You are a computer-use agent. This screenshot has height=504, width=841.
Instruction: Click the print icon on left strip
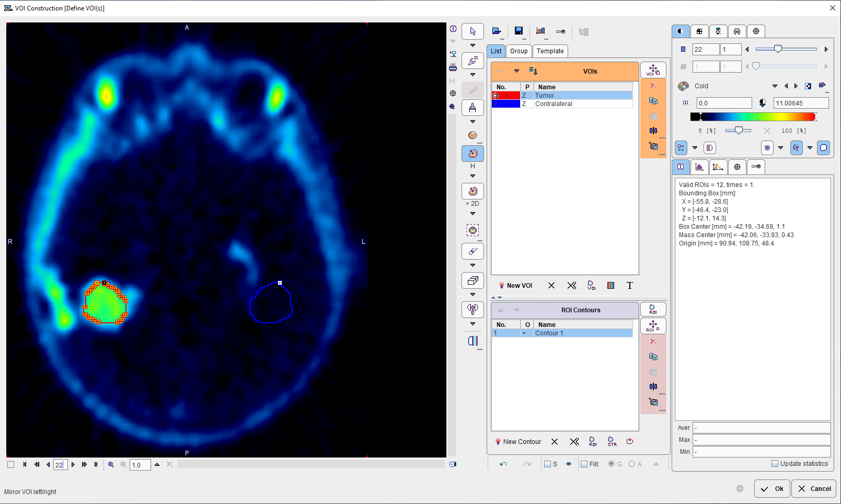coord(453,67)
